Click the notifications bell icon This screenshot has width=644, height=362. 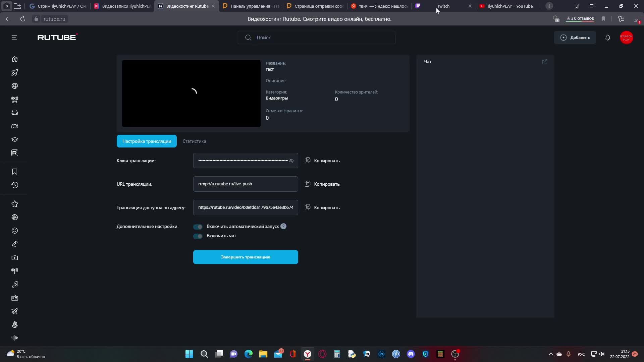coord(607,38)
